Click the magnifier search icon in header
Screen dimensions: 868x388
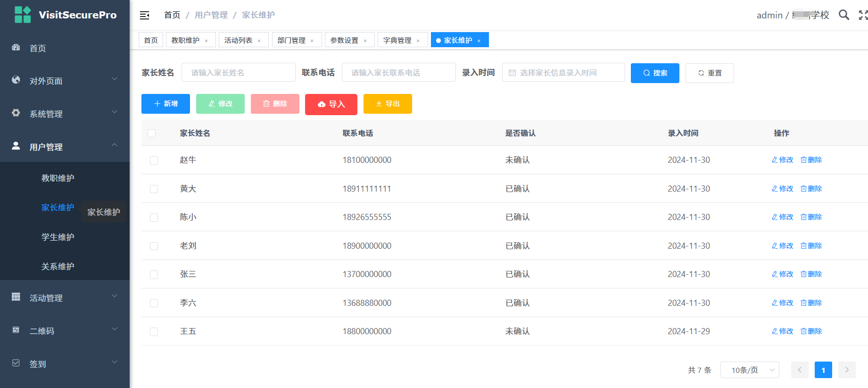point(843,15)
